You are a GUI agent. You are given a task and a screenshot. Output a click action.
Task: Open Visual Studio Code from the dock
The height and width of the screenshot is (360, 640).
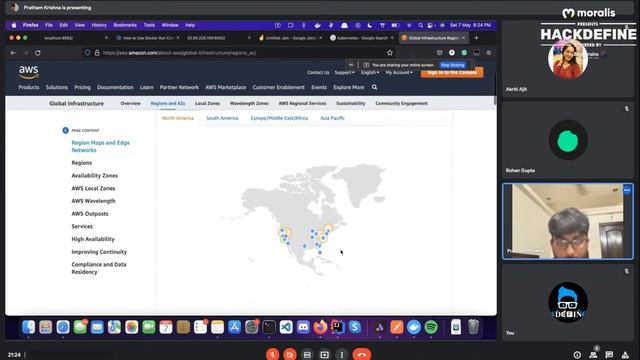286,327
